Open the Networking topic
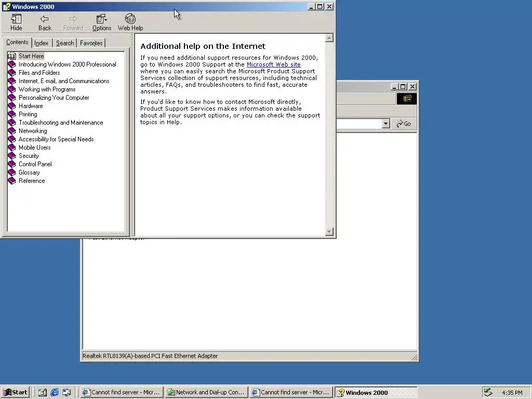The image size is (532, 399). 33,130
